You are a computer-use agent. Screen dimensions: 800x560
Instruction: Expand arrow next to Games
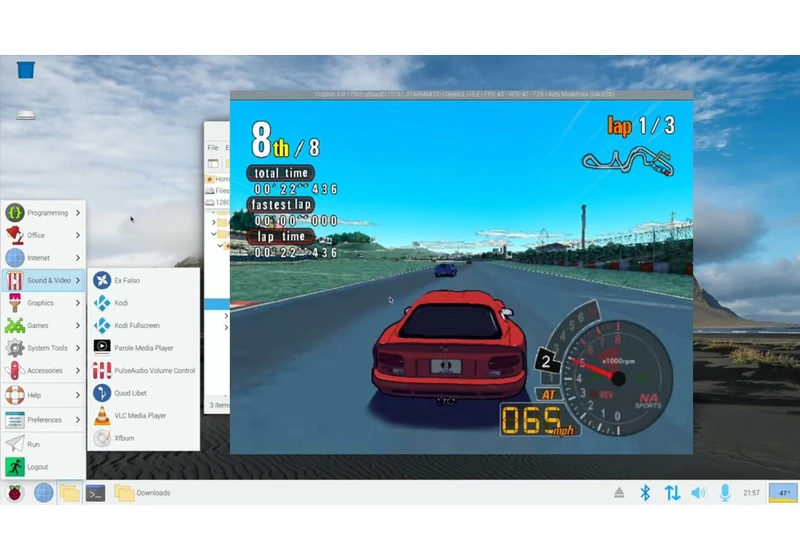[x=78, y=325]
